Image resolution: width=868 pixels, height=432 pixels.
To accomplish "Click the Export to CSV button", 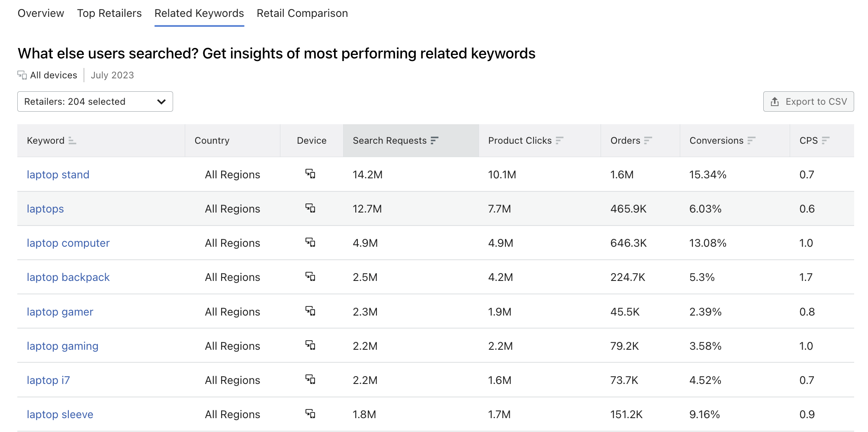I will (x=808, y=101).
